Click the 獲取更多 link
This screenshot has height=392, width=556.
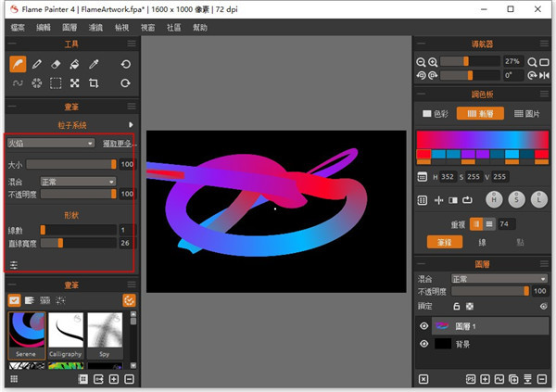[118, 144]
